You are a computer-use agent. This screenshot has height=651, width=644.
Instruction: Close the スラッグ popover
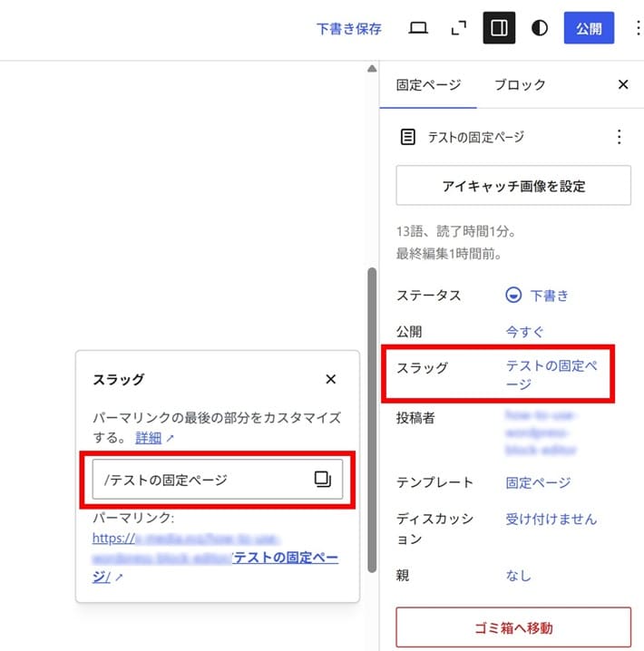point(330,379)
